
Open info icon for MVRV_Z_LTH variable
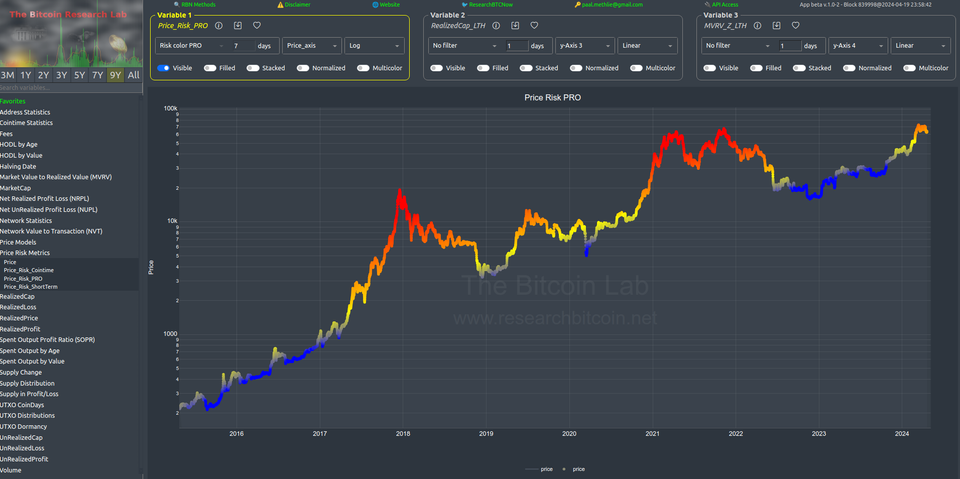[x=757, y=26]
